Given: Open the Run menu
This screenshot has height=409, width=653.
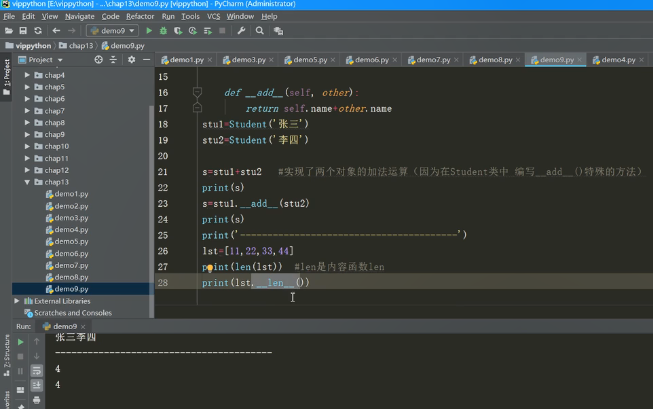Looking at the screenshot, I should (168, 17).
